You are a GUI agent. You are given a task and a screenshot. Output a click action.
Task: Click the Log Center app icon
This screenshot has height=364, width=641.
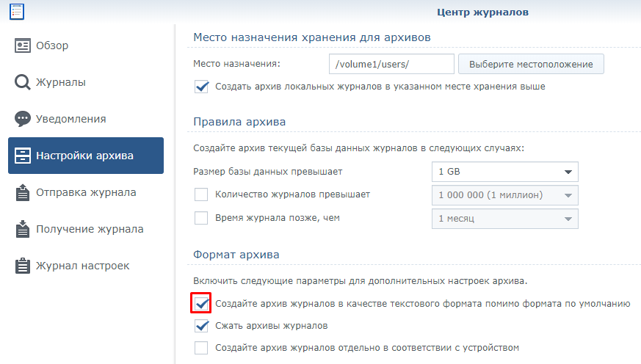click(17, 12)
